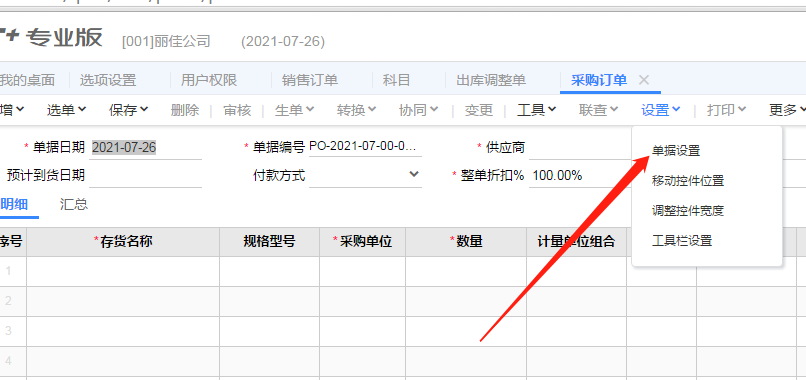Open the 用户权限 tab
The image size is (806, 380).
point(209,80)
